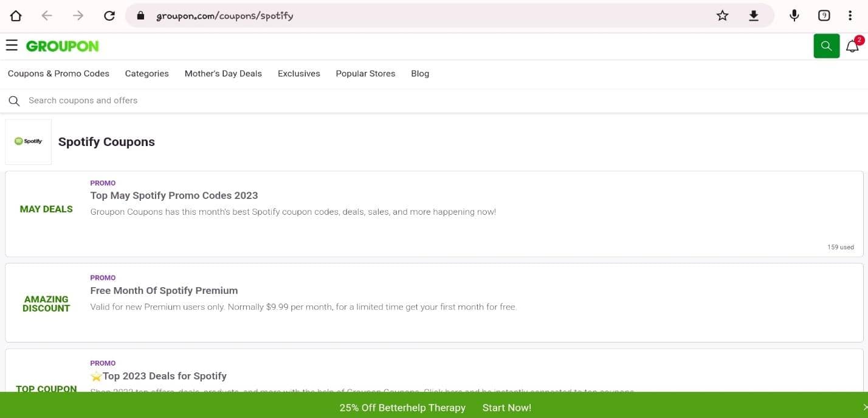Open notifications via the bell icon
Screen dimensions: 868x418
click(852, 46)
